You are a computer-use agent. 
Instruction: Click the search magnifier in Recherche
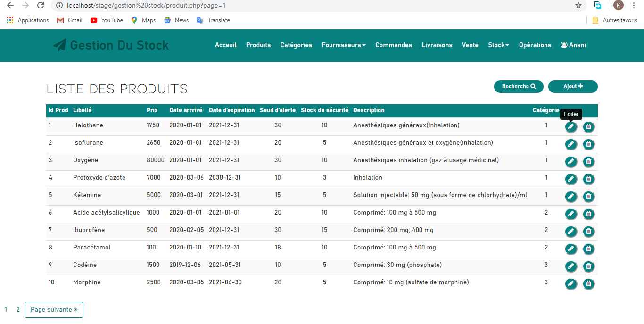533,86
